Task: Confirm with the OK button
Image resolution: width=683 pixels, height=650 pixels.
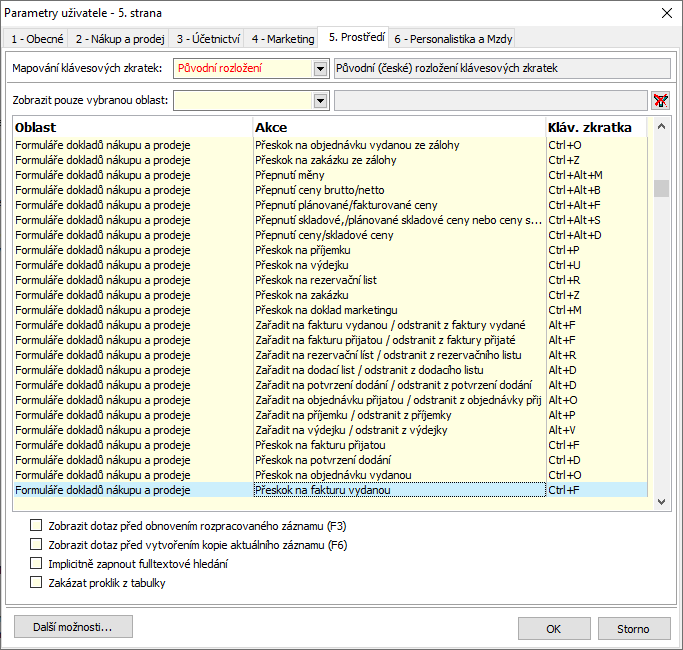Action: coord(554,629)
